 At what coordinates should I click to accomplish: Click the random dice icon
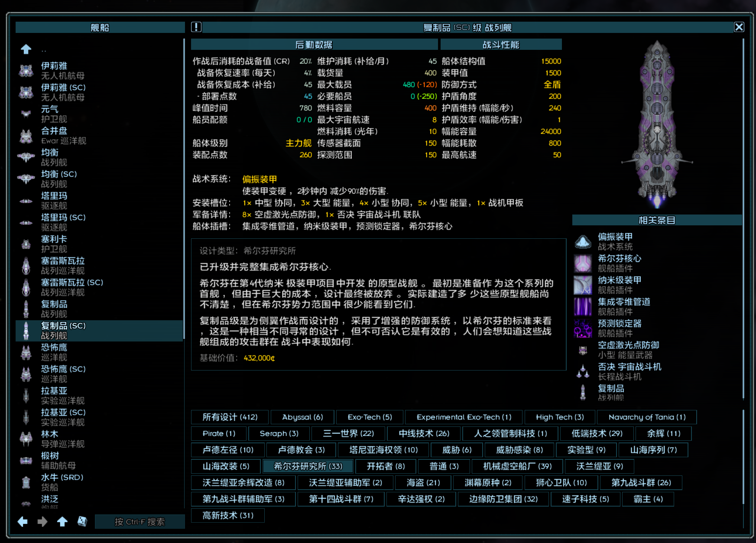tap(82, 522)
